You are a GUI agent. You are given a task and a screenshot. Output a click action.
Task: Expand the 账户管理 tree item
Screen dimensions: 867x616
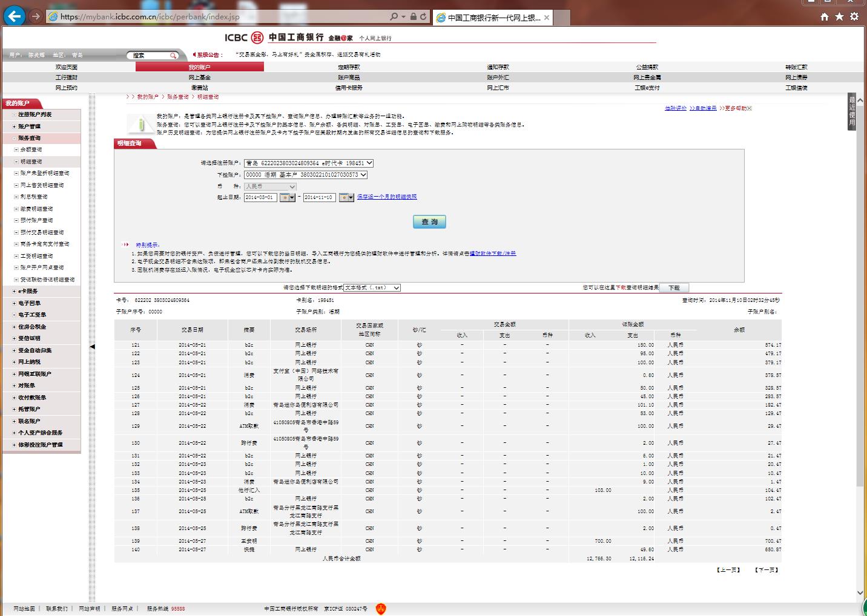tap(29, 126)
